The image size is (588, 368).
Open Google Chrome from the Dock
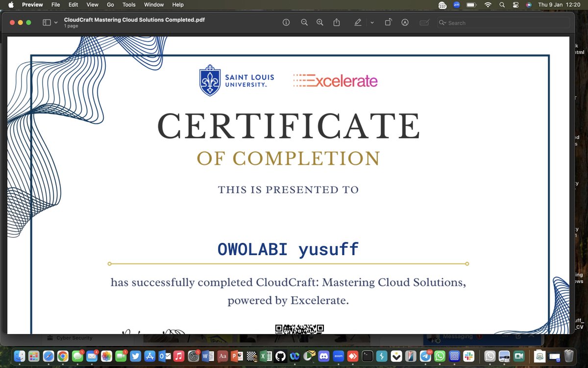[63, 356]
